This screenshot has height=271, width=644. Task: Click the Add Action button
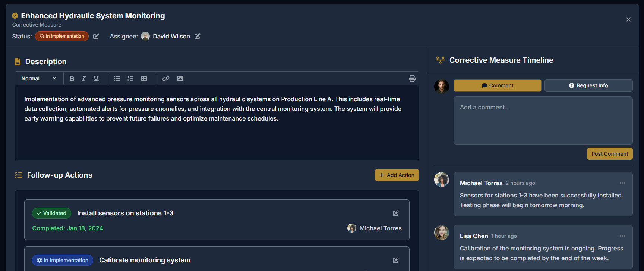397,175
